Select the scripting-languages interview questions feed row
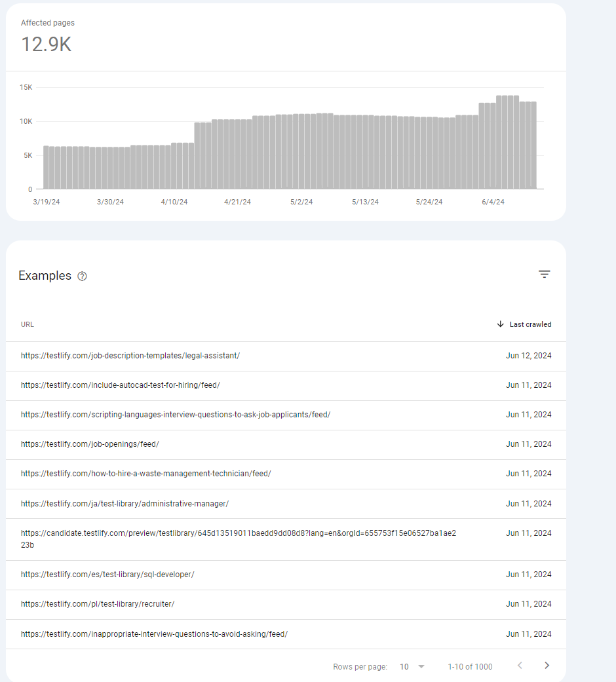The image size is (616, 682). (x=286, y=415)
